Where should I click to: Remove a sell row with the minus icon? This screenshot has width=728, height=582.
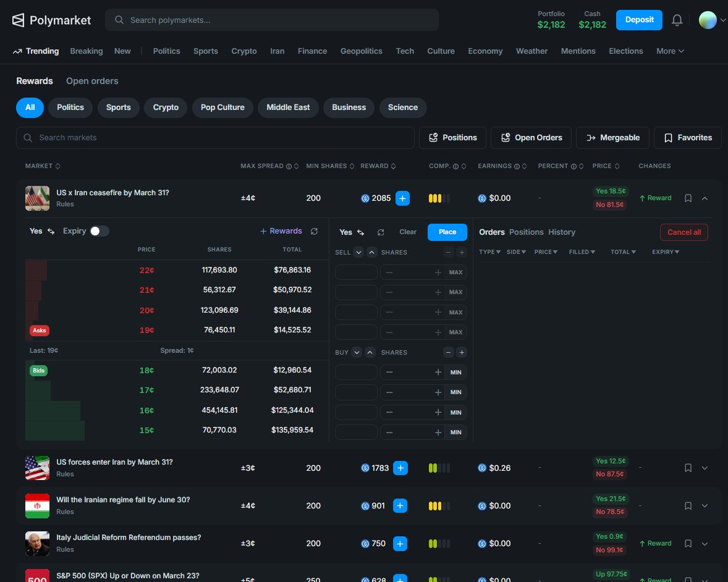448,253
